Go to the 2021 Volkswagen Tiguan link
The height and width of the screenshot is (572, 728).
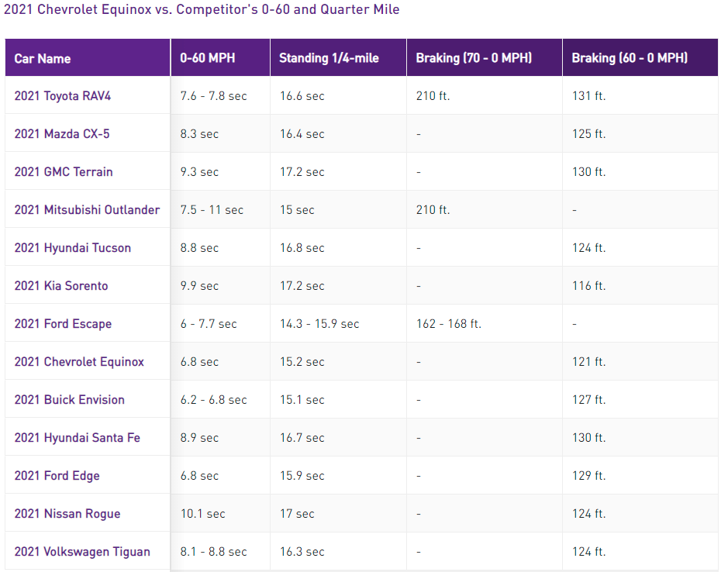82,552
